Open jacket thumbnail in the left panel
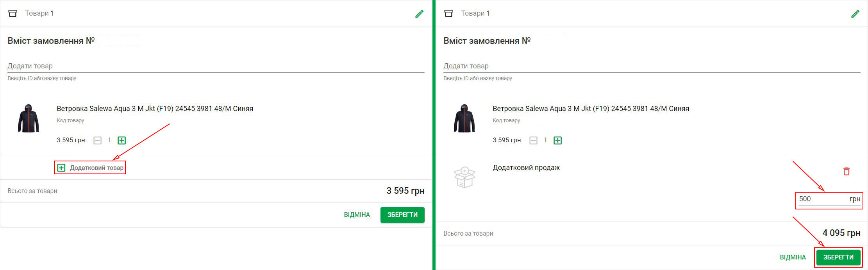The width and height of the screenshot is (868, 270). coord(29,118)
